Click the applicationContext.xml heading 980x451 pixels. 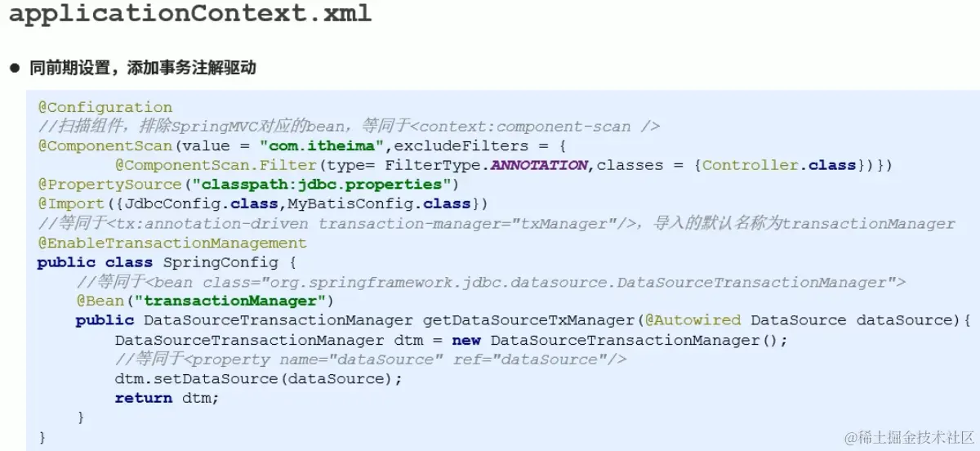click(x=189, y=16)
